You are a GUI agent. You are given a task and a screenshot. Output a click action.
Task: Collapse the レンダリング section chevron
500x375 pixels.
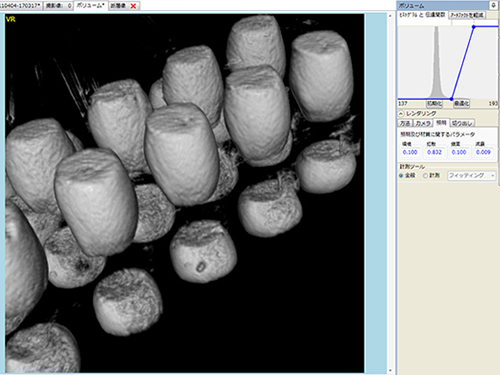point(401,114)
